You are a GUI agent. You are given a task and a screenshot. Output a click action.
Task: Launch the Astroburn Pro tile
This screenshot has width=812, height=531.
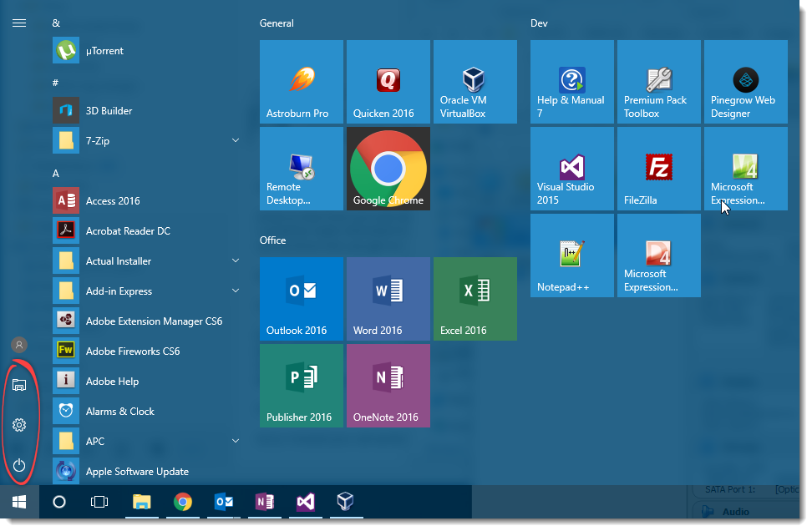[x=301, y=81]
